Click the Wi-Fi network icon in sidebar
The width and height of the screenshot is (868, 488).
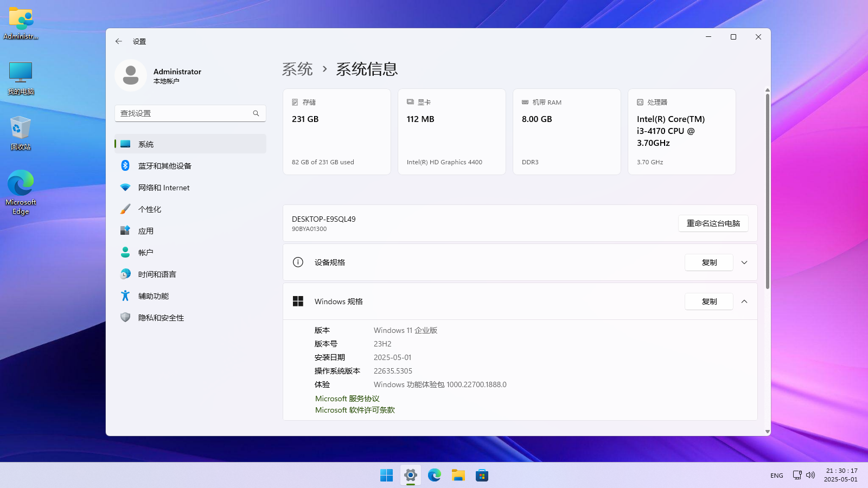point(125,187)
